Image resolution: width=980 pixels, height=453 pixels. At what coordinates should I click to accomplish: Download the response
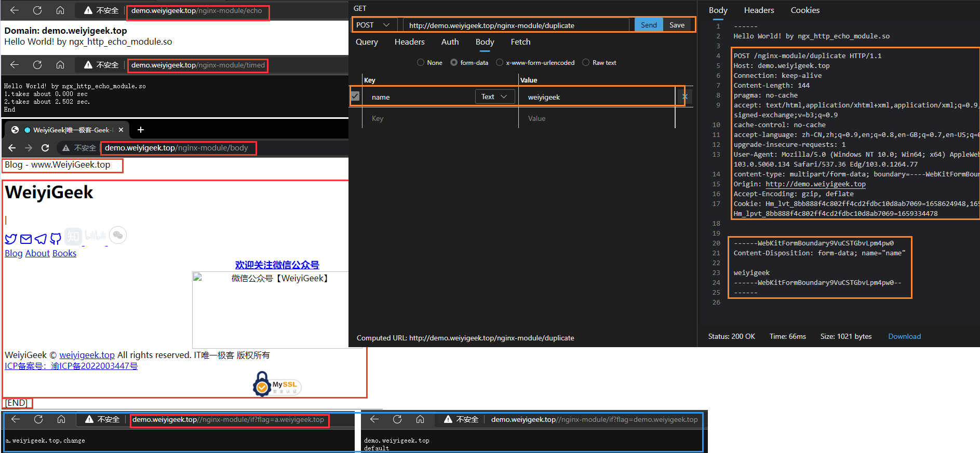click(904, 336)
